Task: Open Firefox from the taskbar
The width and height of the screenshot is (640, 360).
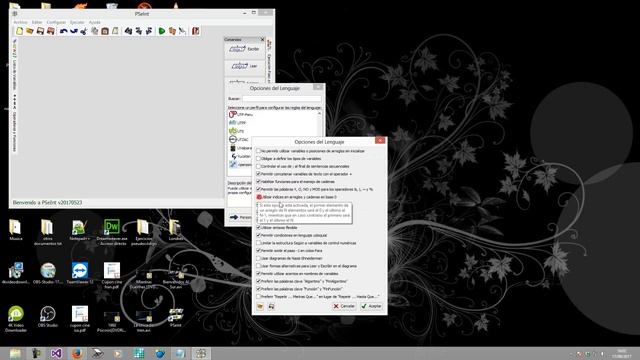Action: (77, 353)
